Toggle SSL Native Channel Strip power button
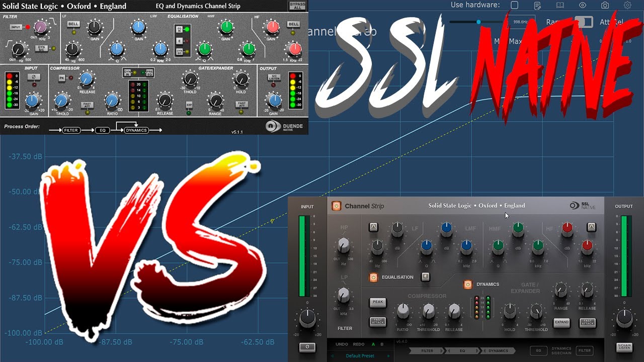The image size is (644, 362). pyautogui.click(x=337, y=206)
